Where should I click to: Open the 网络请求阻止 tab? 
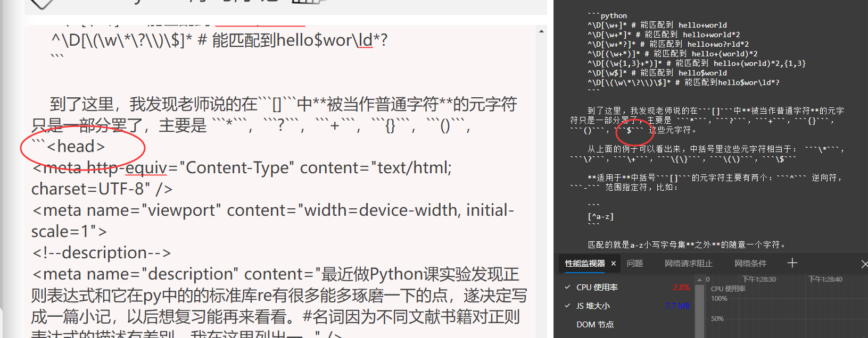tap(688, 264)
